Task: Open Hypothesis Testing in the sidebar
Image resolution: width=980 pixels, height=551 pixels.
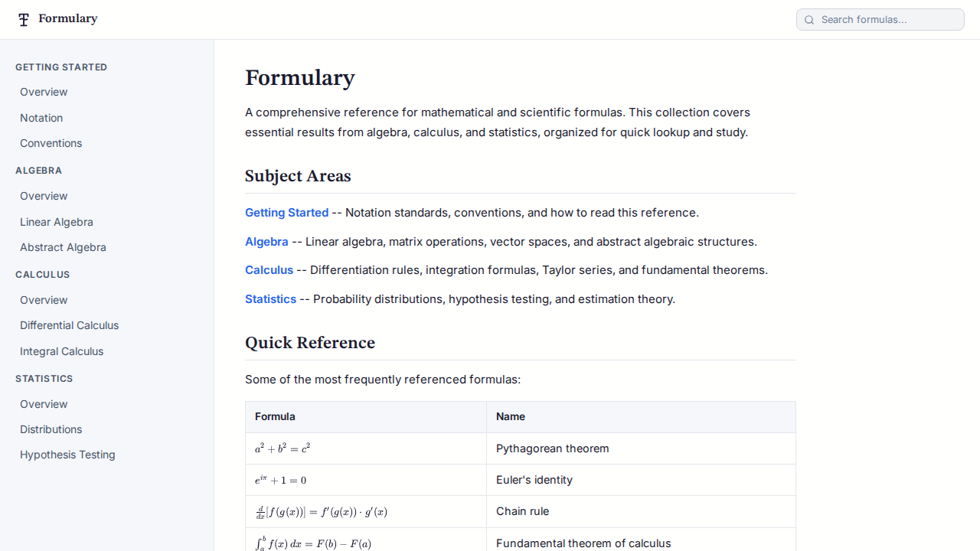Action: point(67,455)
